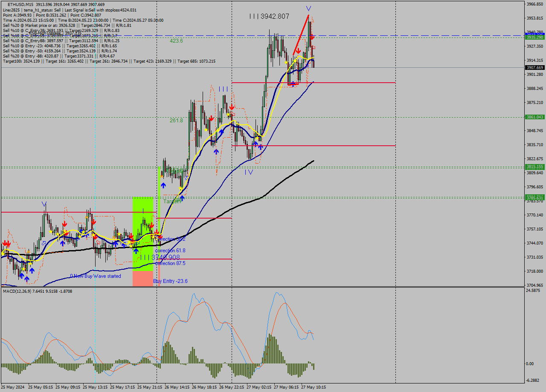
Task: Click the green price tag 3785.631
Action: pyautogui.click(x=534, y=198)
